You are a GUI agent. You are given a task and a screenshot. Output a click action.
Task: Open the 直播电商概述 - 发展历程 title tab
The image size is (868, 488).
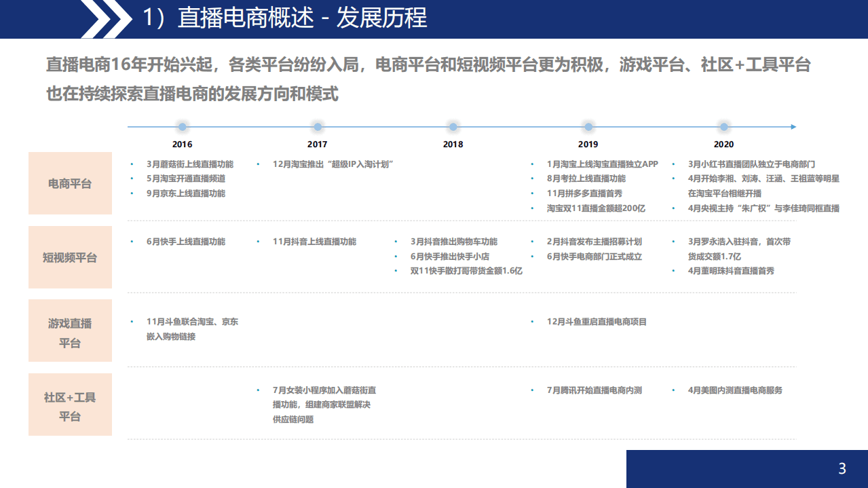(286, 18)
